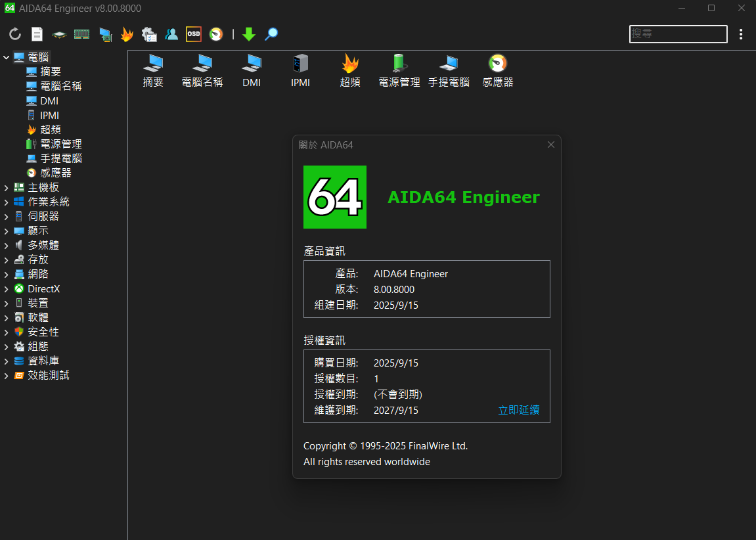The image size is (756, 540).
Task: Open the 感應器 icon in main panel
Action: [x=498, y=71]
